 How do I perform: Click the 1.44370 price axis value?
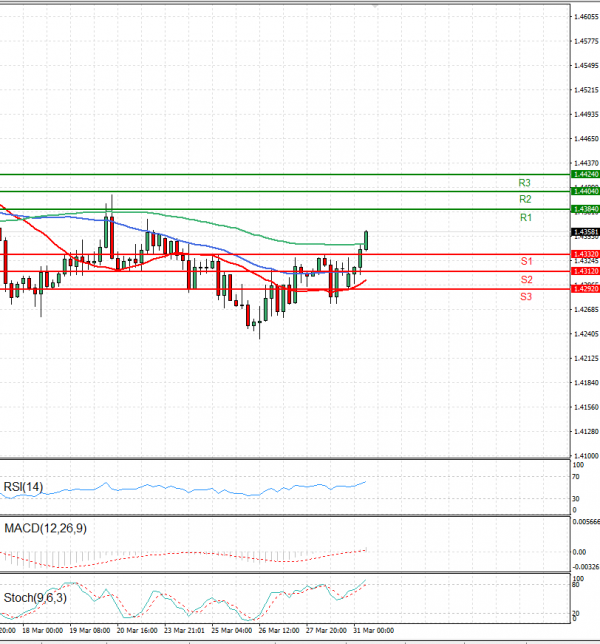point(586,163)
